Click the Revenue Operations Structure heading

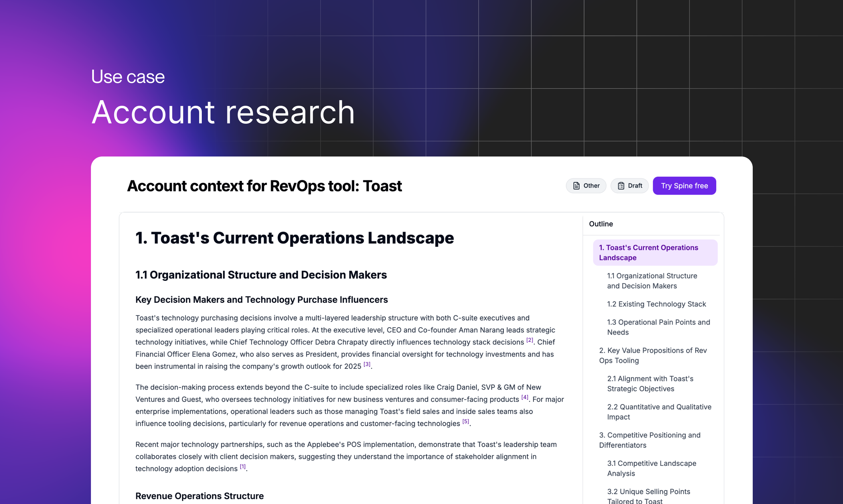(x=199, y=496)
